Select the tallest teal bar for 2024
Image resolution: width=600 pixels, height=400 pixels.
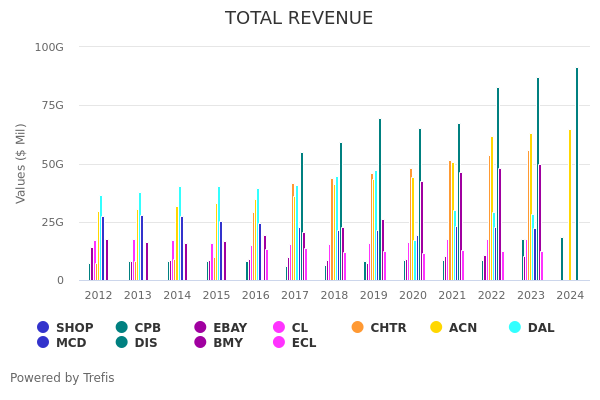click(576, 174)
